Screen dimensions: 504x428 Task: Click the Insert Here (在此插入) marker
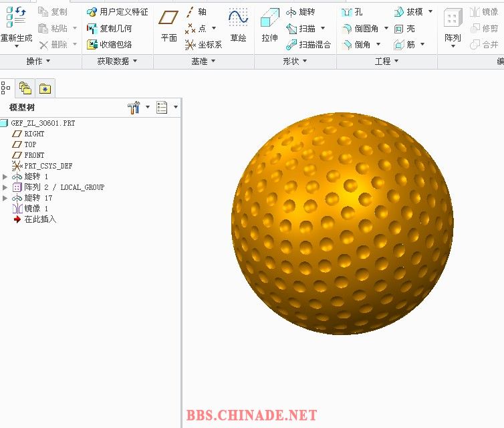[35, 219]
